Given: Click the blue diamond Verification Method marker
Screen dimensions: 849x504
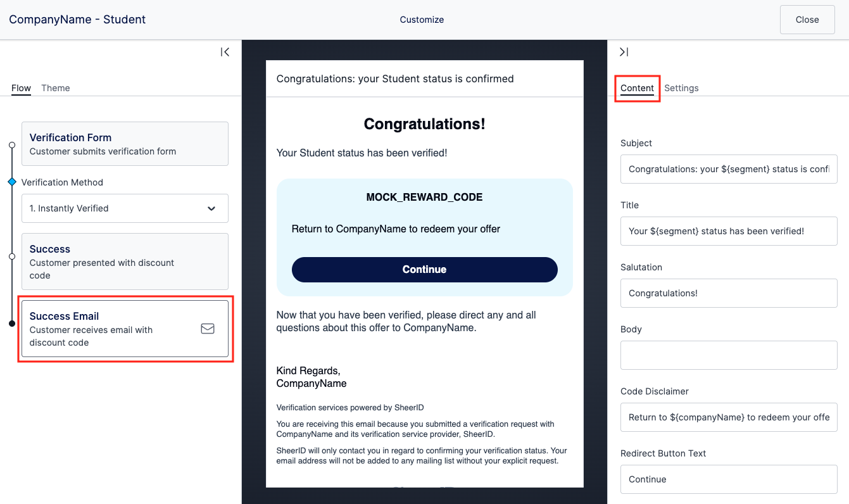Looking at the screenshot, I should pos(12,182).
